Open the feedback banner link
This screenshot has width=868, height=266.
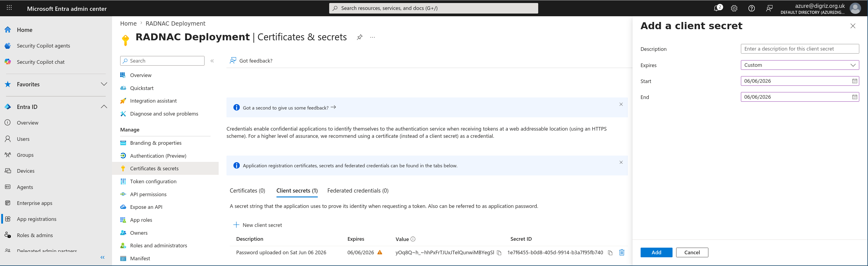click(x=289, y=108)
